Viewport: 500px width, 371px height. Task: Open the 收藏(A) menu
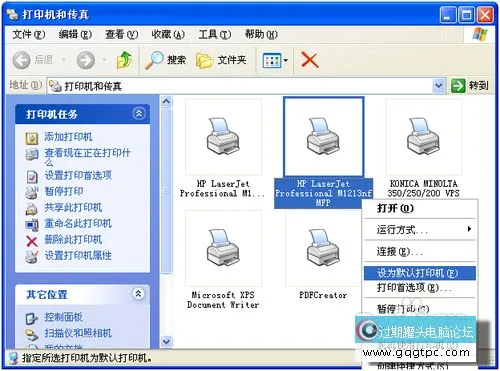point(168,34)
